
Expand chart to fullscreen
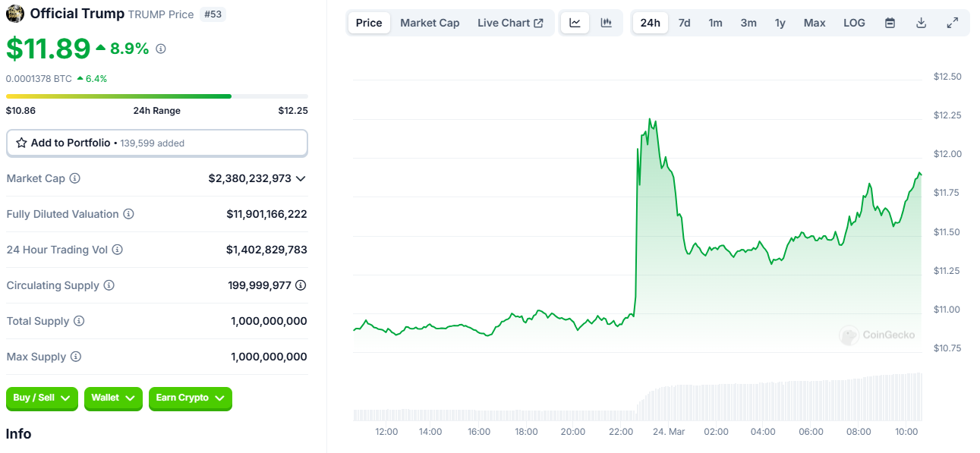pyautogui.click(x=952, y=23)
